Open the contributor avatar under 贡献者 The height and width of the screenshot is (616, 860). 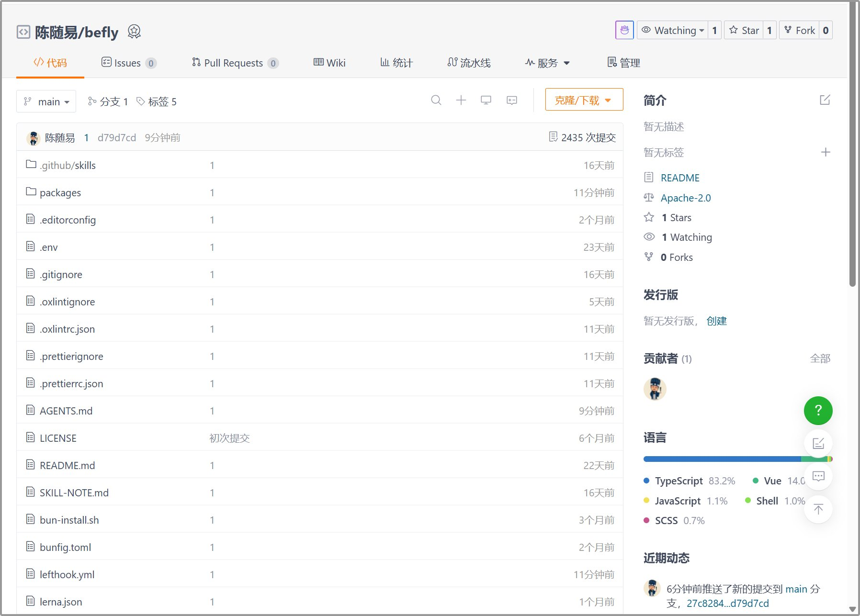point(655,389)
